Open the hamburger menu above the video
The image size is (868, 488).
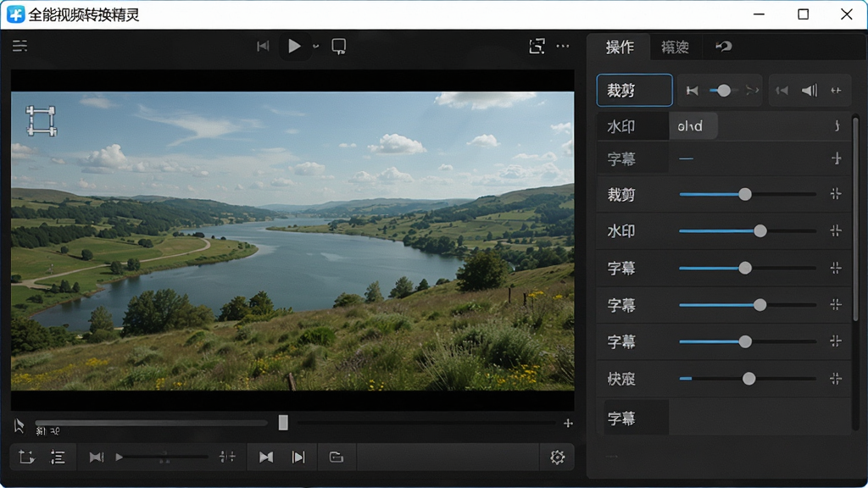point(20,46)
